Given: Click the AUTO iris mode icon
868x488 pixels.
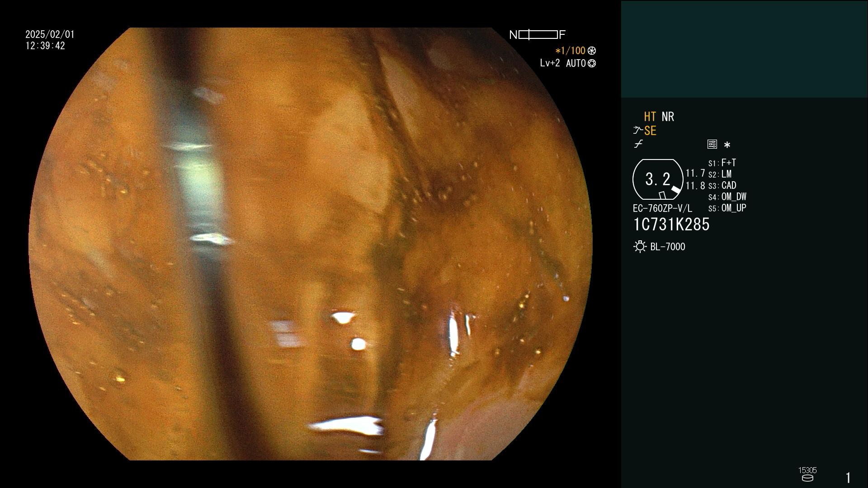Looking at the screenshot, I should click(592, 63).
